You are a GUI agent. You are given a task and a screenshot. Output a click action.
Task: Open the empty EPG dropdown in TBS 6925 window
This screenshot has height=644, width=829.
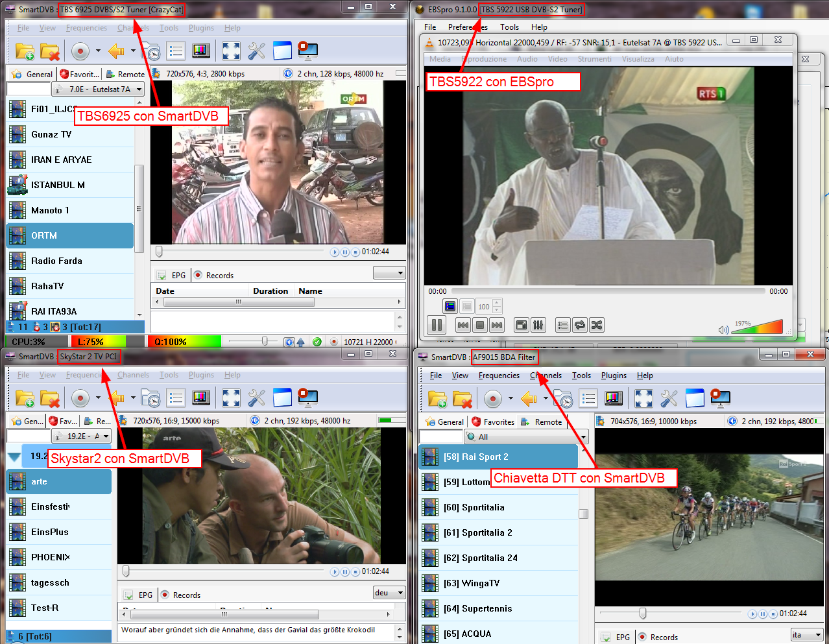point(389,273)
